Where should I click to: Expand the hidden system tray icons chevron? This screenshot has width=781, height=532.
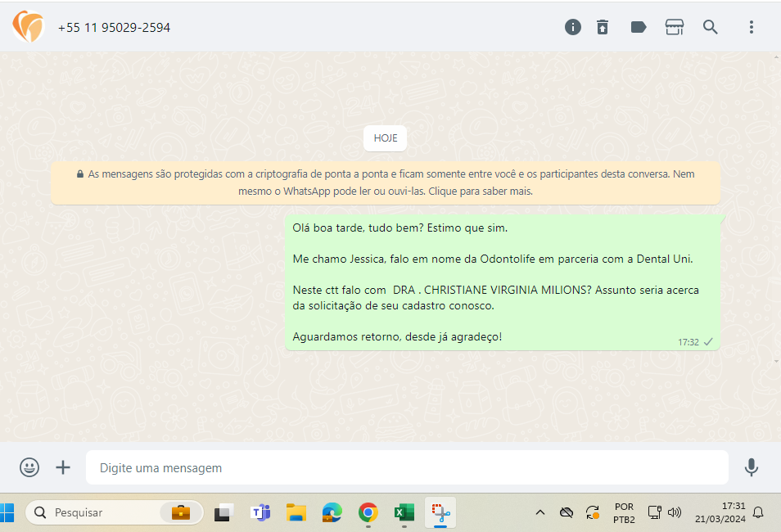coord(540,512)
